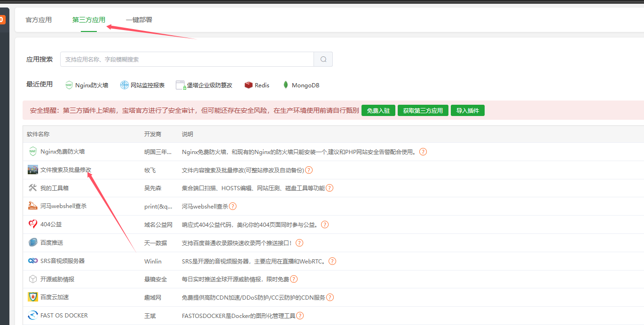This screenshot has width=644, height=325.
Task: Click developer name 悬镜安全
Action: (x=156, y=279)
